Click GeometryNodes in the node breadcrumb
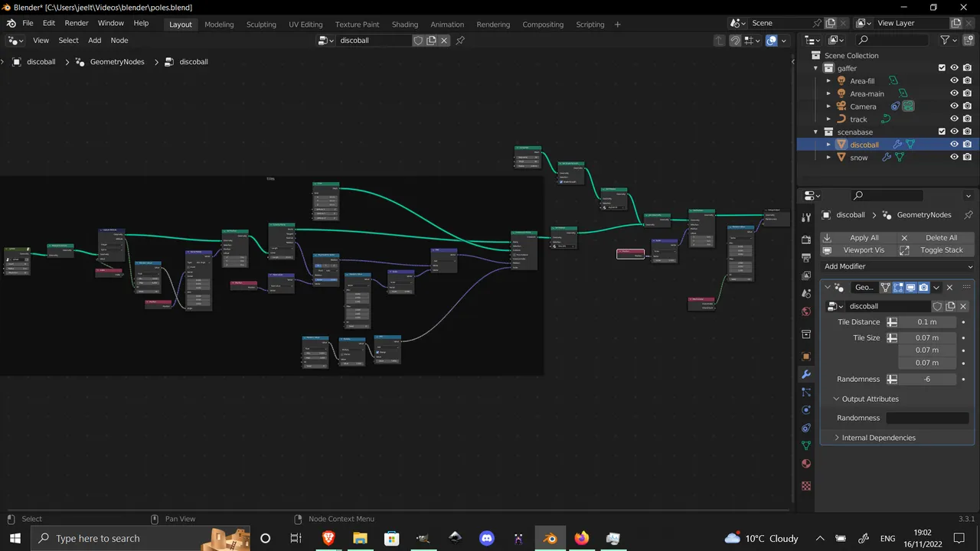This screenshot has width=980, height=551. (117, 62)
